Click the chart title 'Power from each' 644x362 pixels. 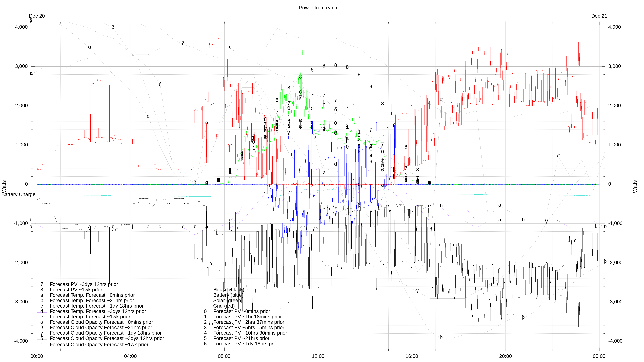point(318,8)
